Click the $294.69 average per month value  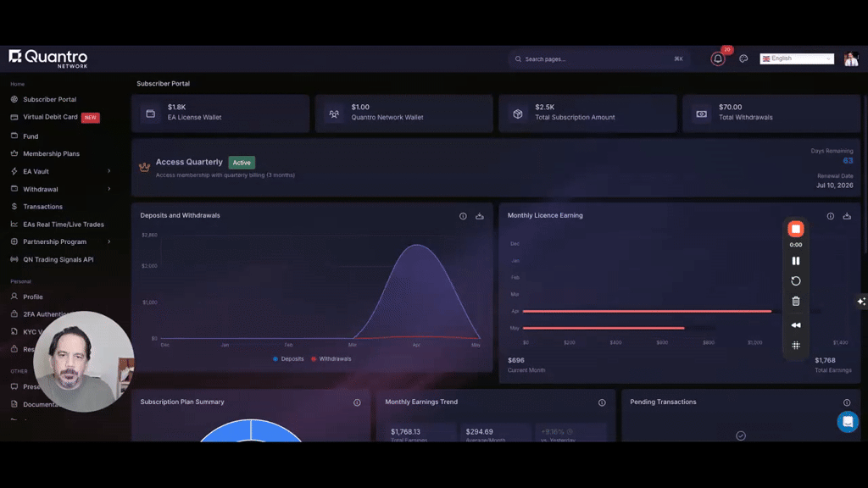479,431
